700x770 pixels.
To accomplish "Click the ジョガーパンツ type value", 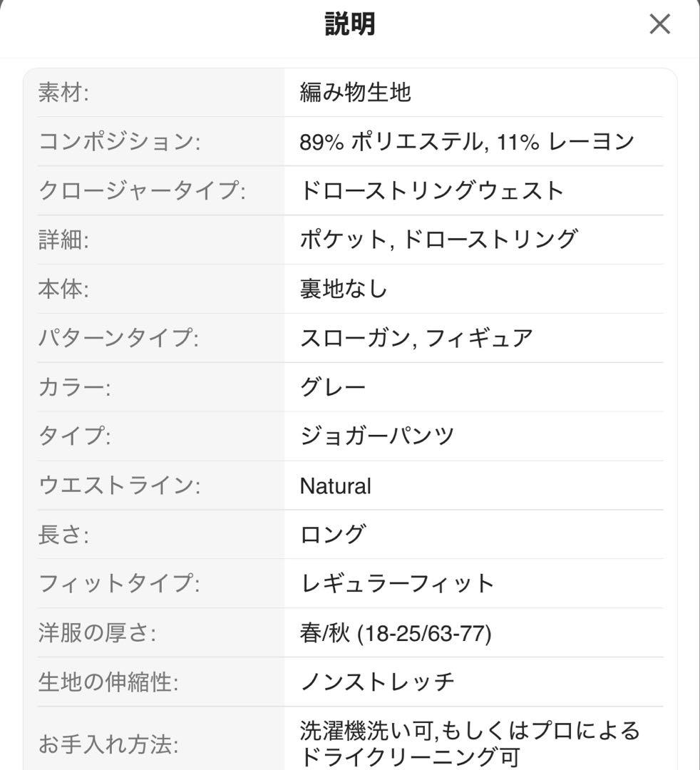I will coord(377,436).
